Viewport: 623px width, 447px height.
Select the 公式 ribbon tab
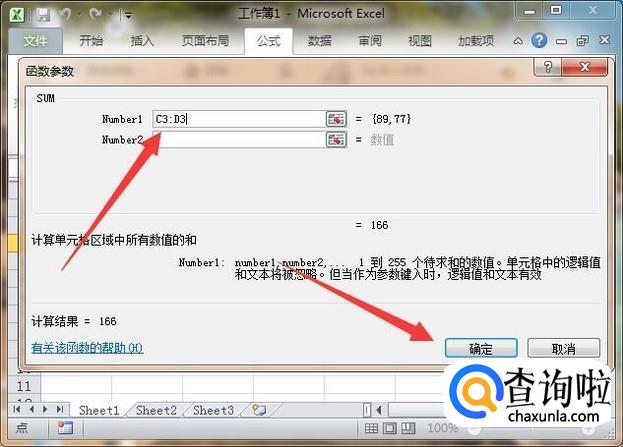pyautogui.click(x=269, y=41)
